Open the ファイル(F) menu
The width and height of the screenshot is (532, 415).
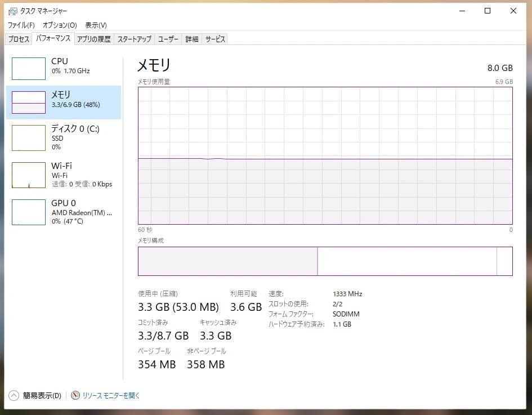pos(21,25)
